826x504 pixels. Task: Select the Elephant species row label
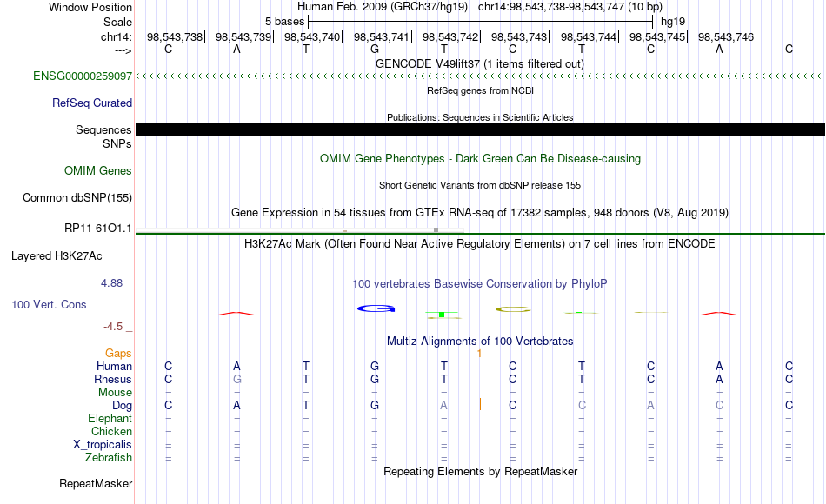pos(110,418)
